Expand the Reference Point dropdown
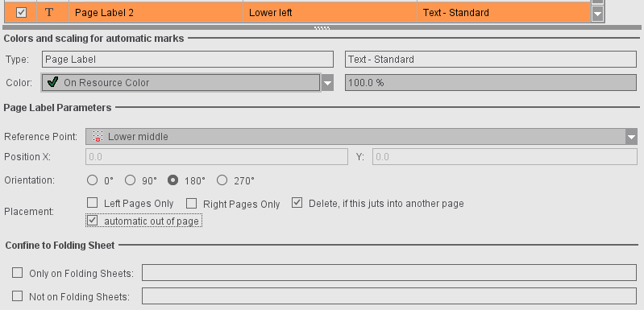The width and height of the screenshot is (644, 310). tap(631, 137)
